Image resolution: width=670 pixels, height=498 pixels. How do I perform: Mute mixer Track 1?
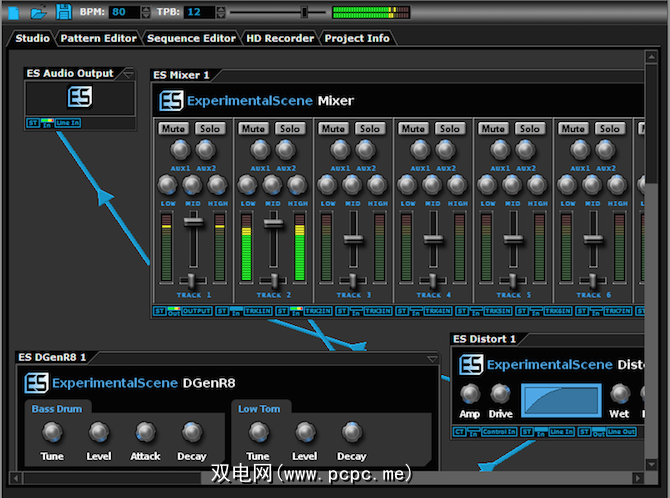click(x=173, y=128)
